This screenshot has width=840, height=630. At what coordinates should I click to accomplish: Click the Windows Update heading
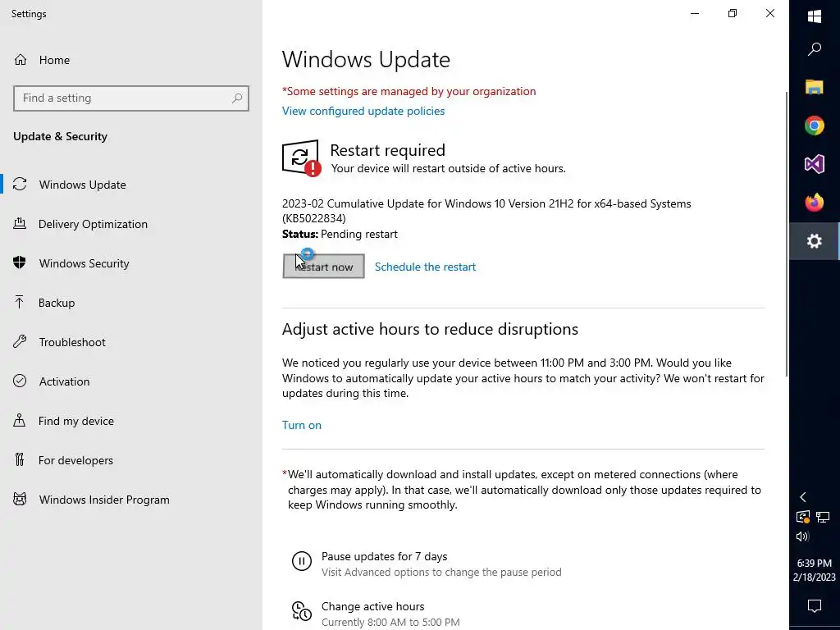click(366, 59)
